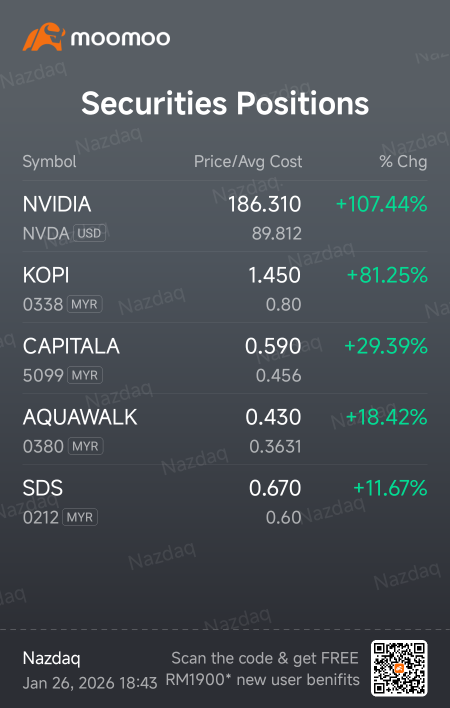Click the Securities Positions title

[225, 103]
